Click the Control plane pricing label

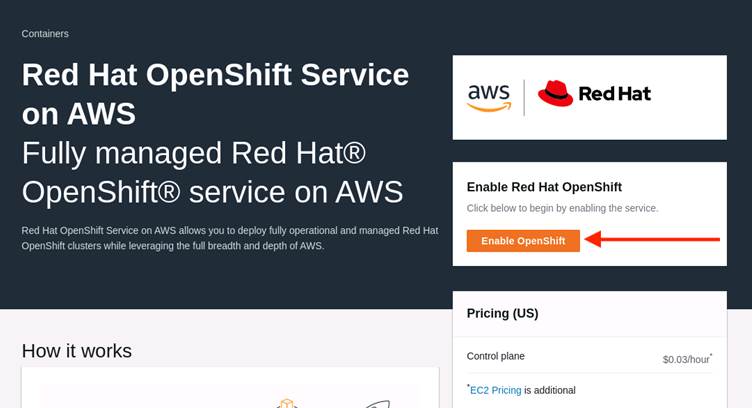(x=495, y=356)
